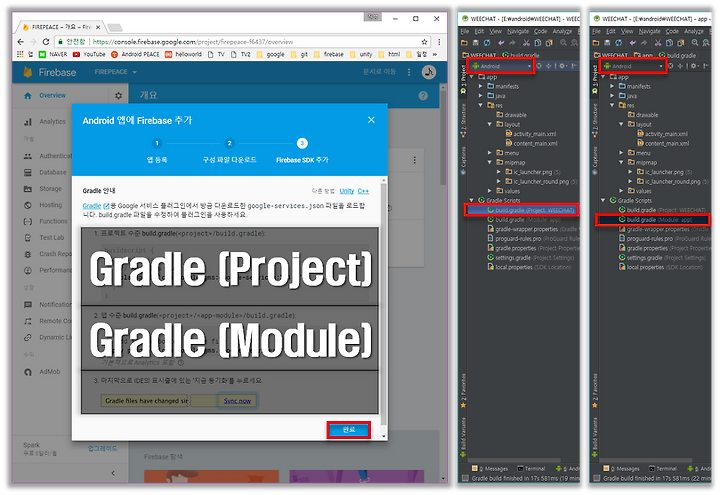Viewport: 720px width, 495px height.
Task: Bookmark this page with star icon
Action: pos(424,42)
